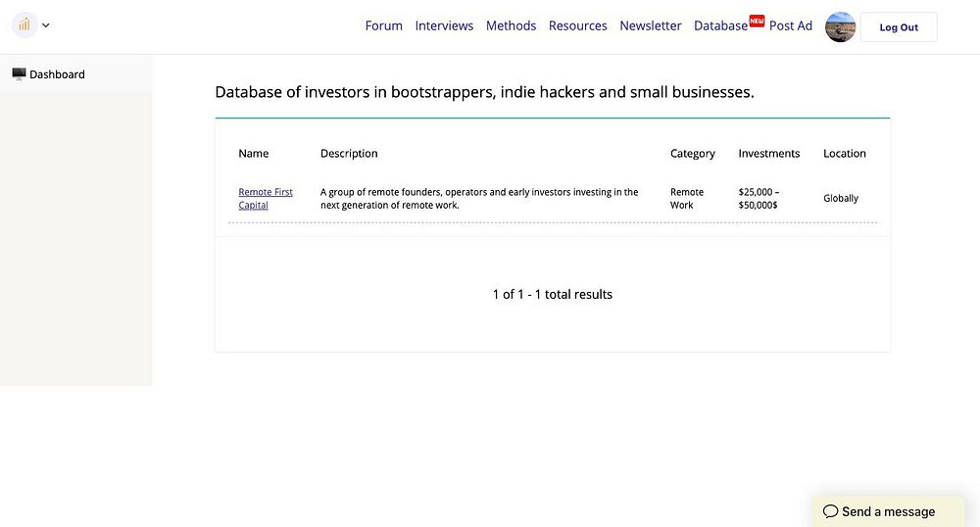This screenshot has height=527, width=980.
Task: Open the Post Ad page
Action: coord(790,25)
